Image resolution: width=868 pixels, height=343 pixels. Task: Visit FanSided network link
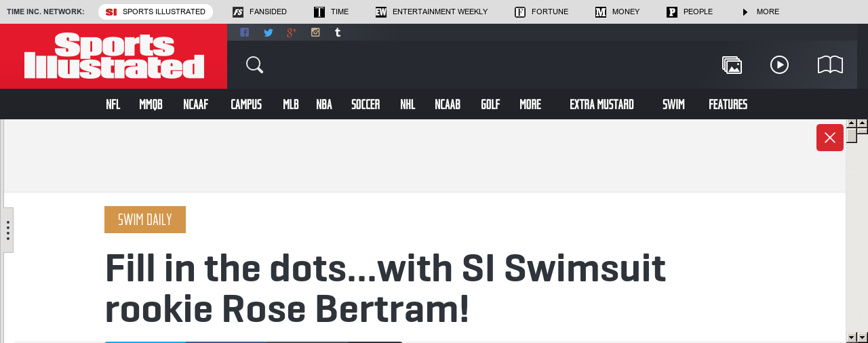point(260,12)
